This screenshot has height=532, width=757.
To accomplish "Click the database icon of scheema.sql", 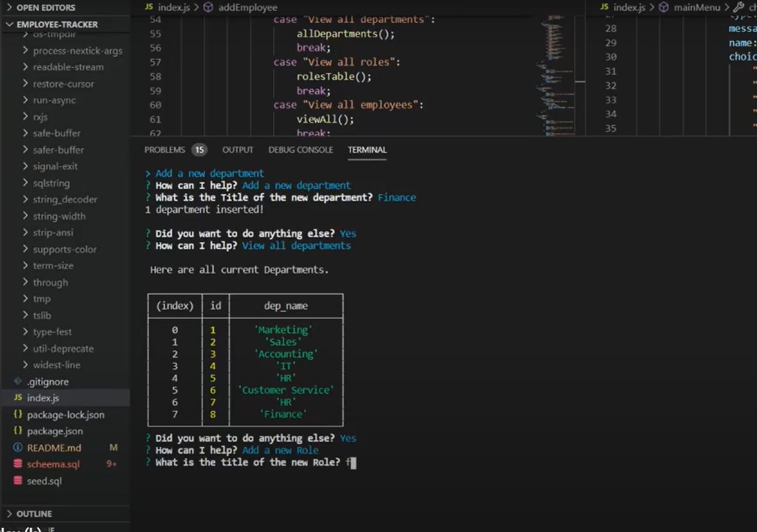I will 17,464.
